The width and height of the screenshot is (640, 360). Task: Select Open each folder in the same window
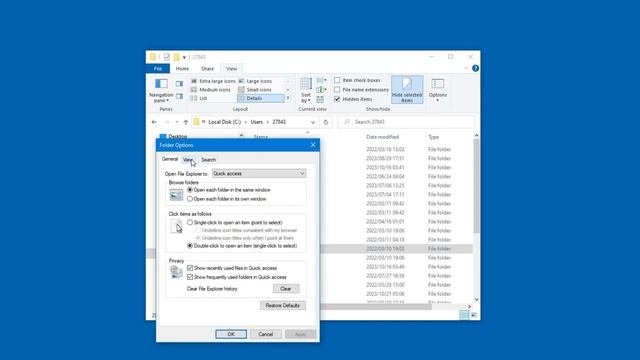point(190,190)
